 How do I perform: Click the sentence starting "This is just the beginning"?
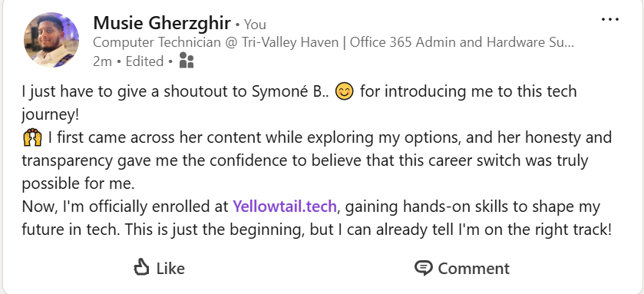click(368, 230)
